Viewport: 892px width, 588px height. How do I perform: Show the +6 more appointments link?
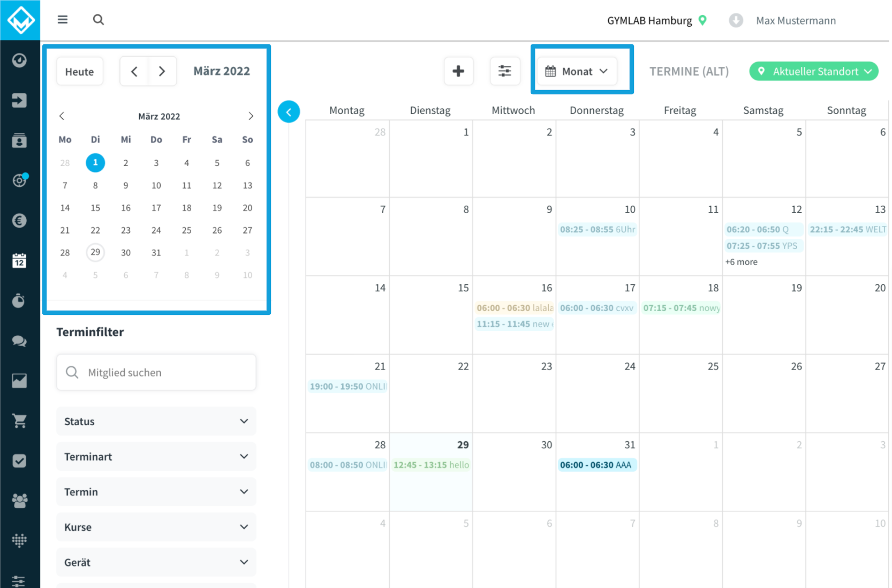pyautogui.click(x=741, y=262)
